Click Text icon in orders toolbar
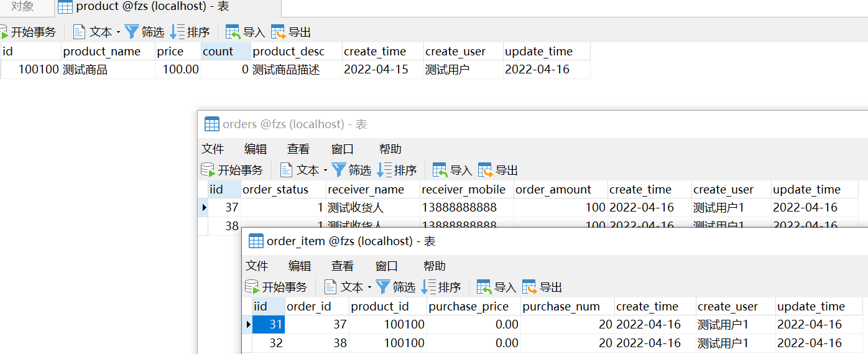The width and height of the screenshot is (868, 354). point(286,170)
